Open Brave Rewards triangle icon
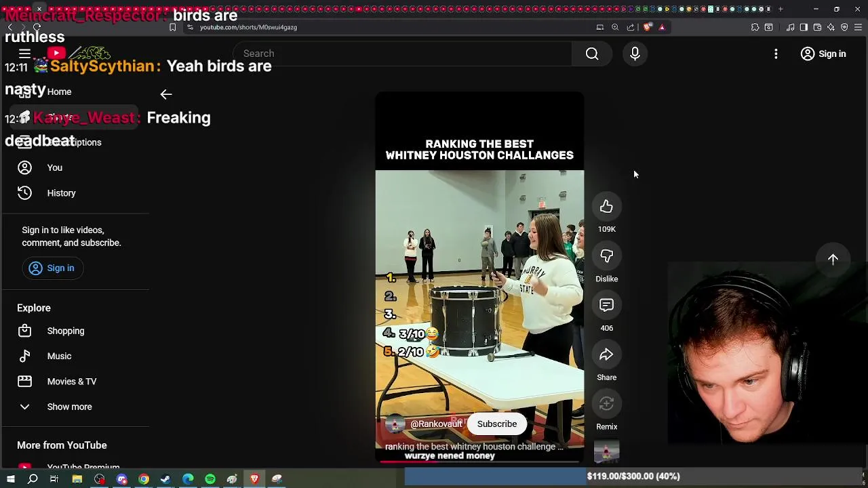Screen dimensions: 868x488 662,27
